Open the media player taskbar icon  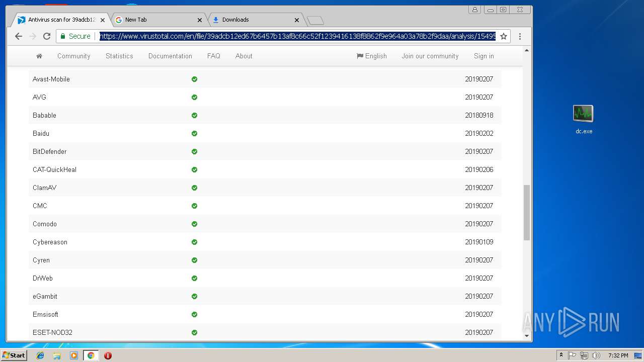click(74, 355)
